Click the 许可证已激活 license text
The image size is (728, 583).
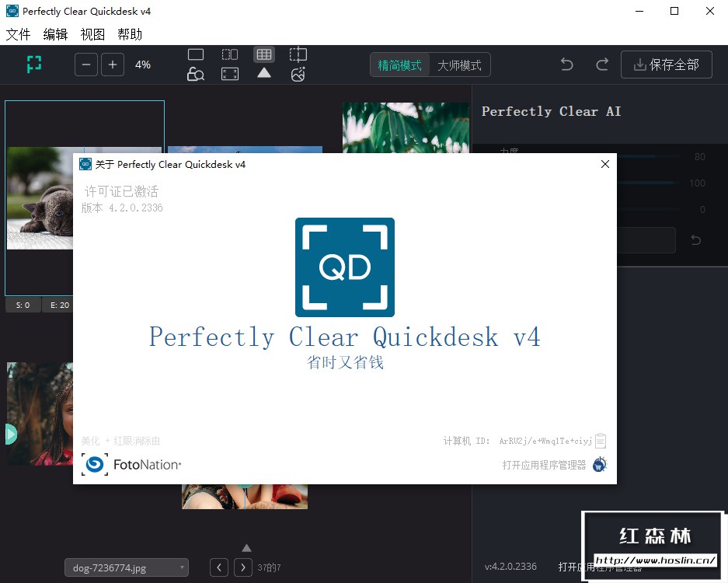(122, 191)
